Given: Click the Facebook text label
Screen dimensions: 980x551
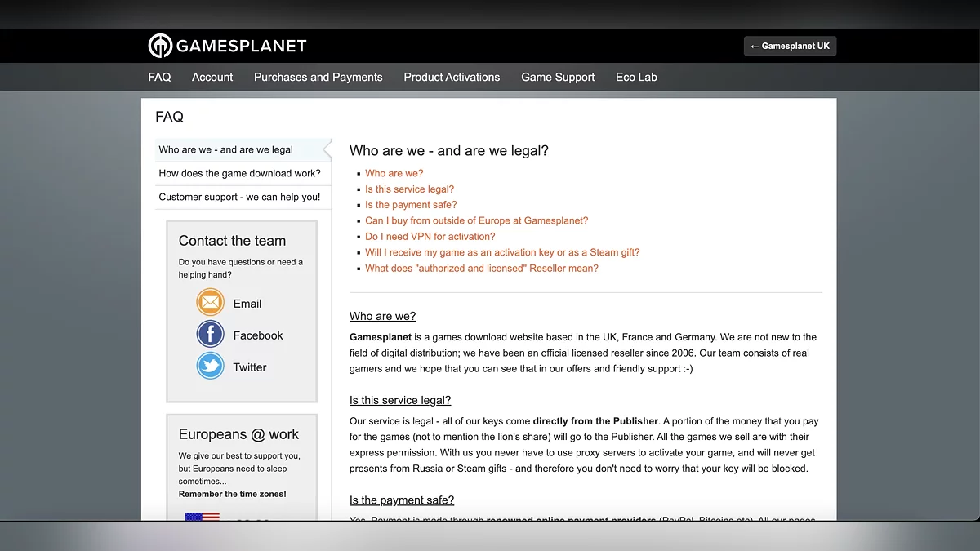Looking at the screenshot, I should [x=258, y=335].
